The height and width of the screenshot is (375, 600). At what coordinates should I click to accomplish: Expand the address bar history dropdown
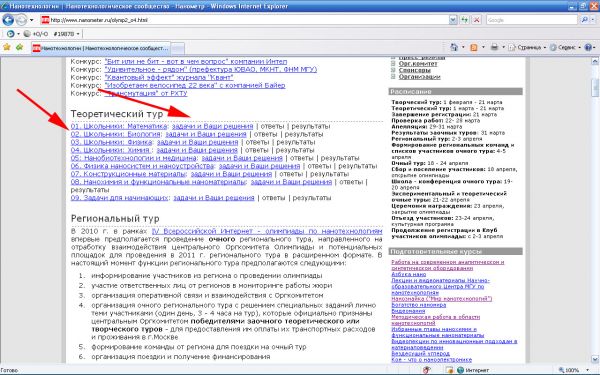(453, 20)
